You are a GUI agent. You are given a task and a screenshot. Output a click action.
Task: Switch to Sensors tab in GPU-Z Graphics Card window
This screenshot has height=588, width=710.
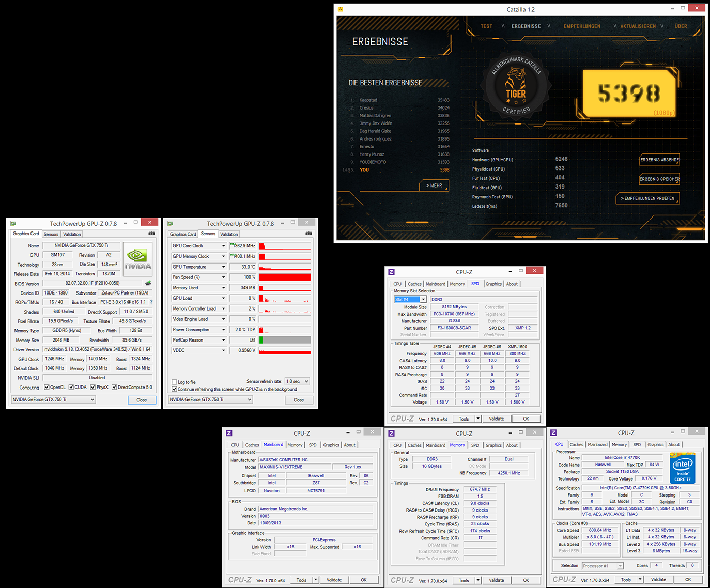point(51,234)
